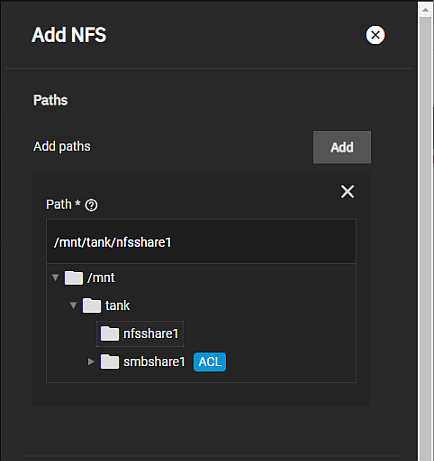Screen dimensions: 434x461
Task: Click the scrollbar up arrow
Action: pyautogui.click(x=425, y=10)
